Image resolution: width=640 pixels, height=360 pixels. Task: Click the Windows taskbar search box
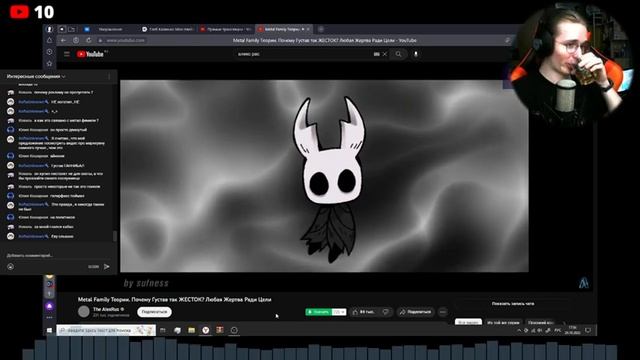[x=106, y=330]
